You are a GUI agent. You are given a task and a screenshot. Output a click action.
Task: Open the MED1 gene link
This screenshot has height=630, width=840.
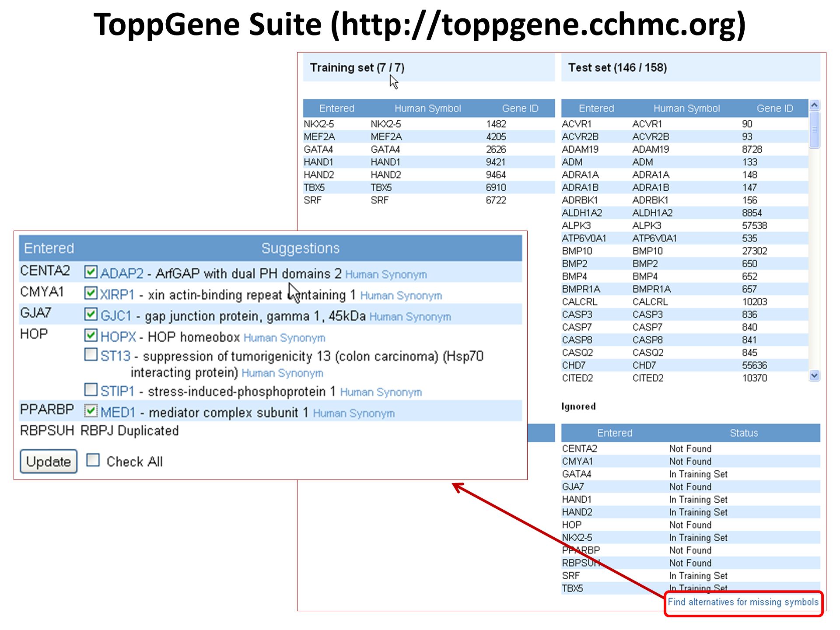[x=118, y=412]
